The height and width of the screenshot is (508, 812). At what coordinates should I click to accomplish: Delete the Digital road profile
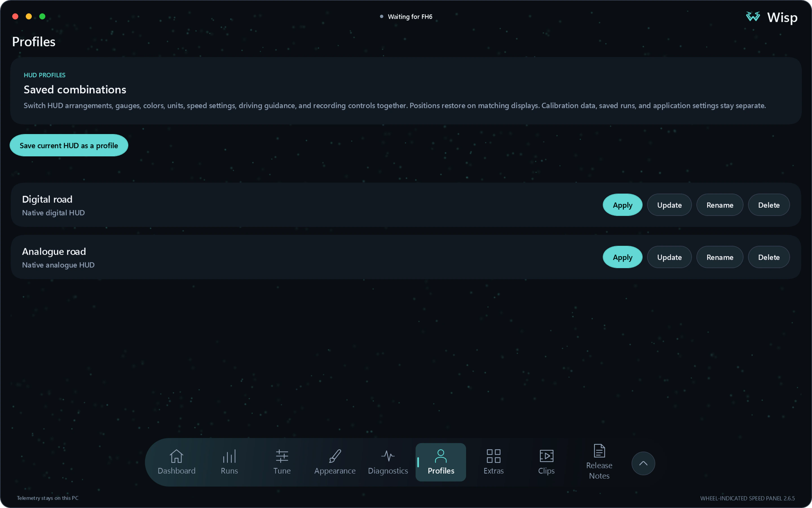pyautogui.click(x=769, y=205)
